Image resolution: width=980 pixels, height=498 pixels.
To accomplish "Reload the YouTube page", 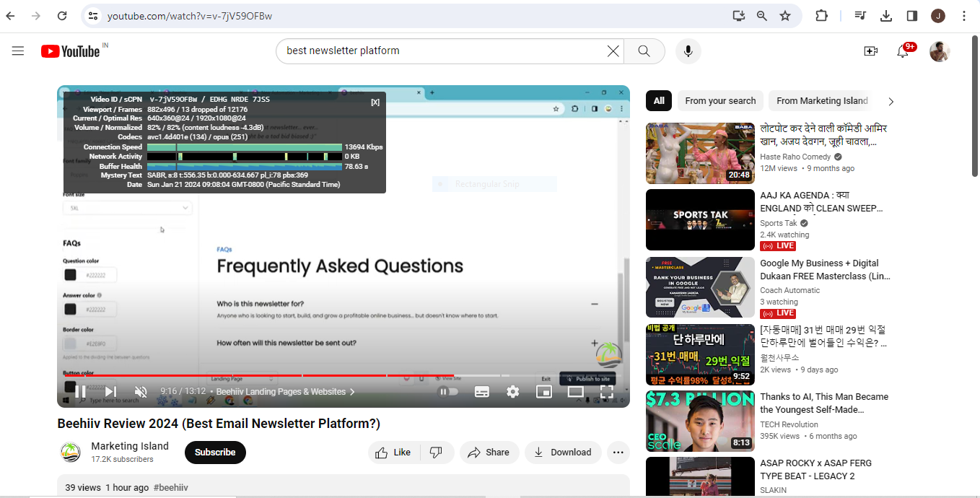I will 62,16.
